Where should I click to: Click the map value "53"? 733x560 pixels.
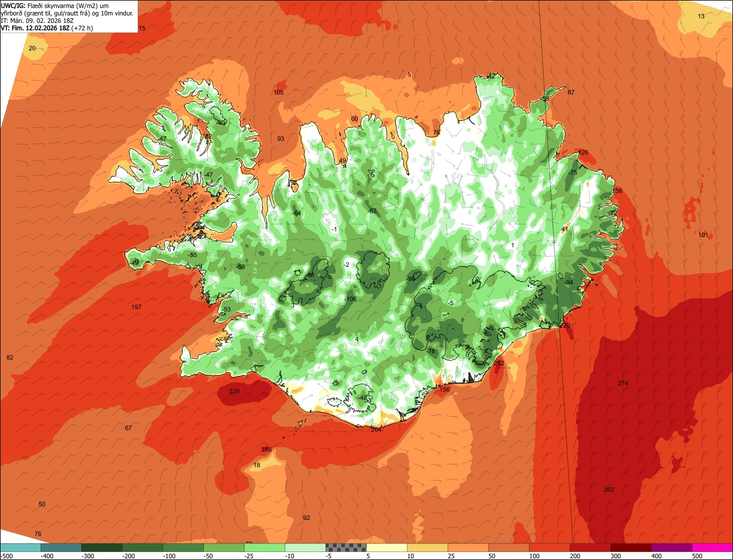click(227, 309)
